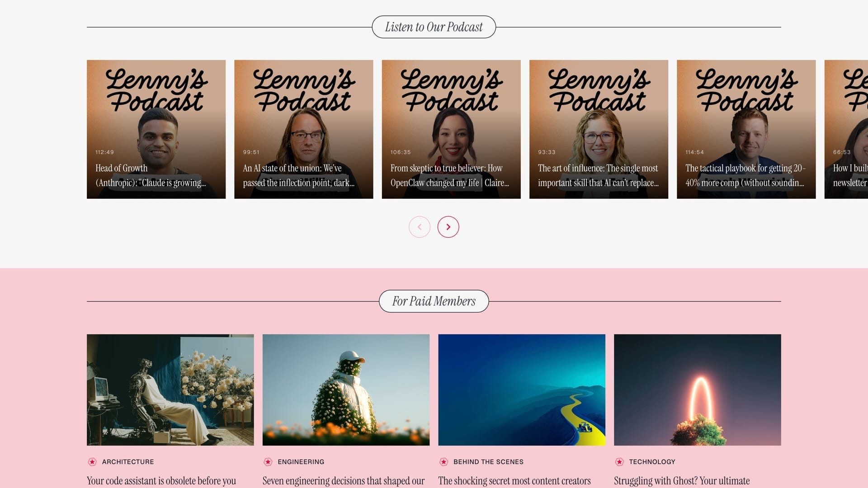Open "Your code assistant is obsolete" article title

[161, 481]
